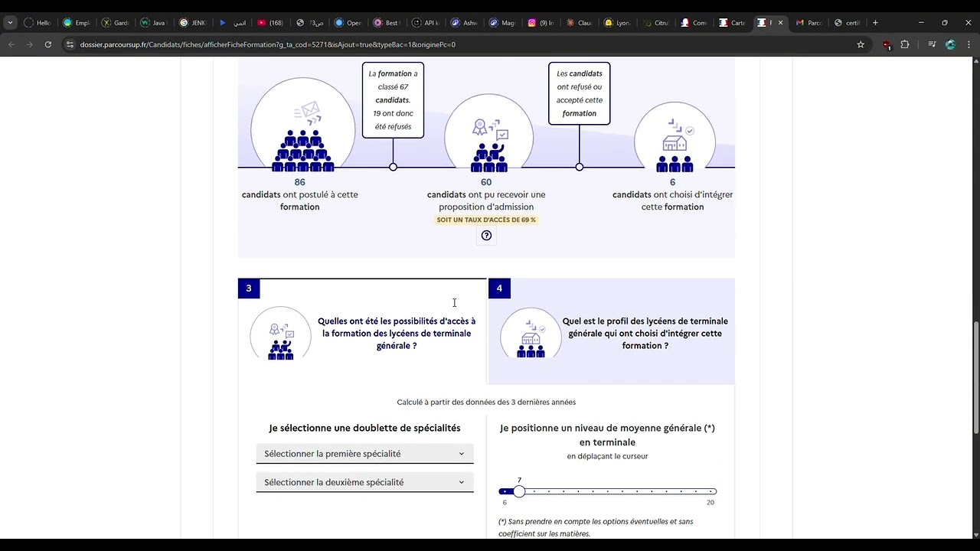Click the '86' candidates count

click(x=299, y=182)
